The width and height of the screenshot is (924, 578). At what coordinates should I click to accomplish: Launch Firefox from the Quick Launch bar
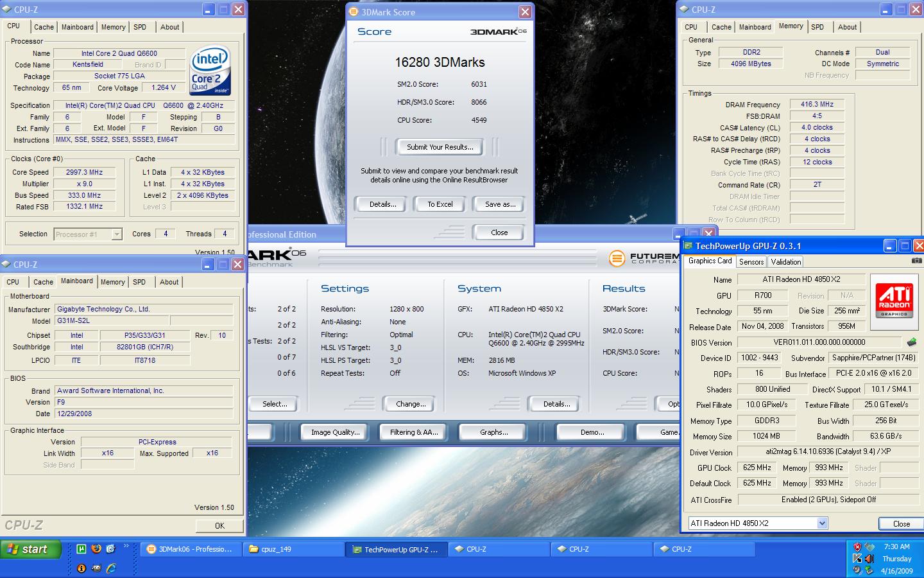[x=96, y=548]
